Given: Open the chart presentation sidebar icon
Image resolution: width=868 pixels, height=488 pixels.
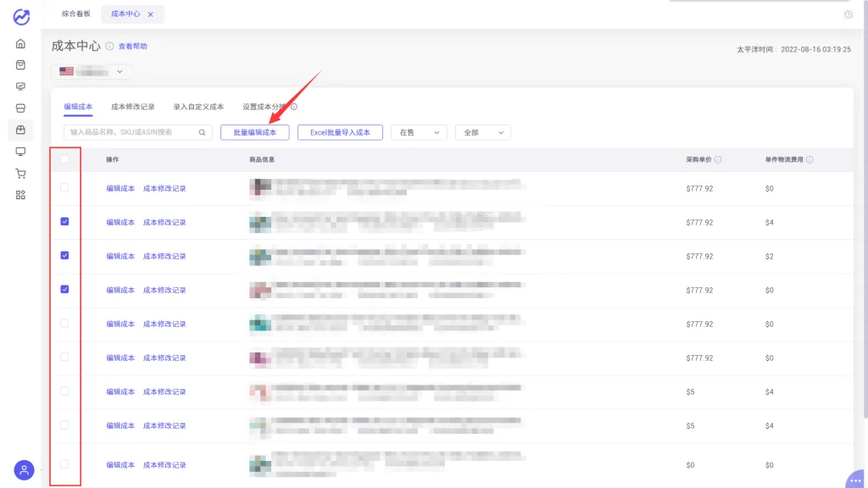Looking at the screenshot, I should coord(20,87).
